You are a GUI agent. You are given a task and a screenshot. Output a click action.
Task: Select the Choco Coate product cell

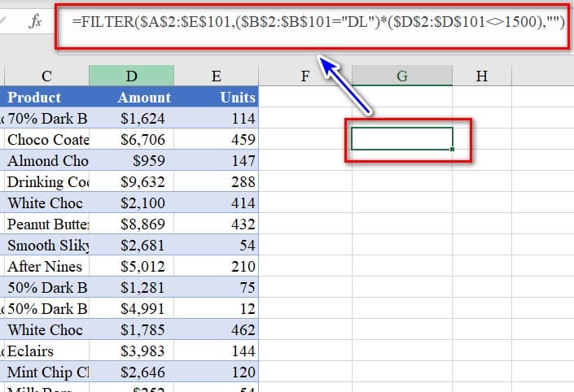(47, 139)
